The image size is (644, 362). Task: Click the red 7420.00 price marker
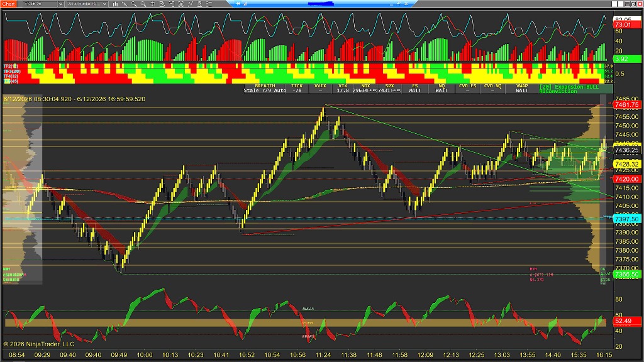tap(627, 179)
